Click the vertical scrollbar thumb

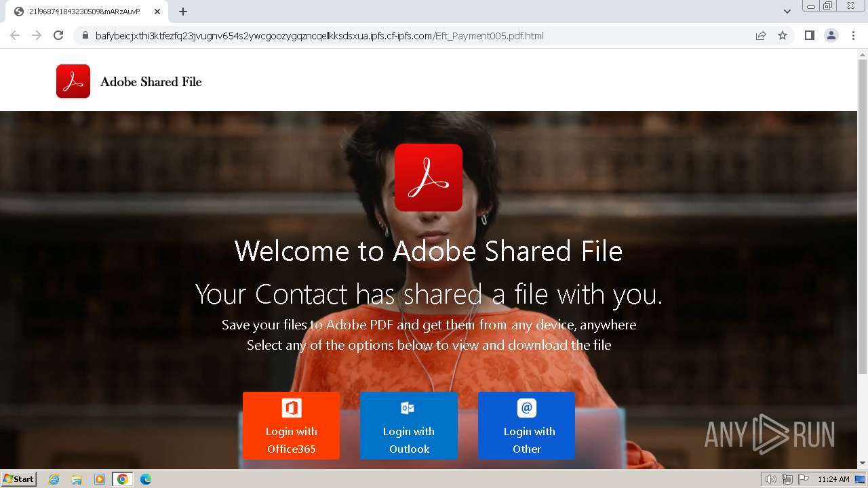[863, 217]
